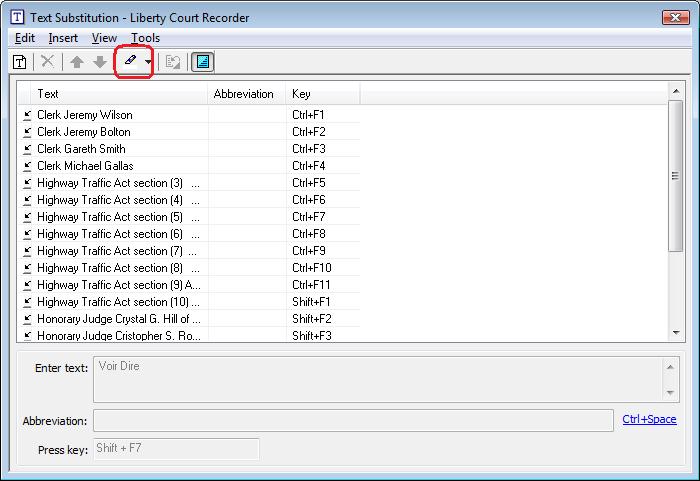Viewport: 700px width, 481px height.
Task: Select the Honorary Judge Crystal G. Hill row
Action: tap(189, 318)
